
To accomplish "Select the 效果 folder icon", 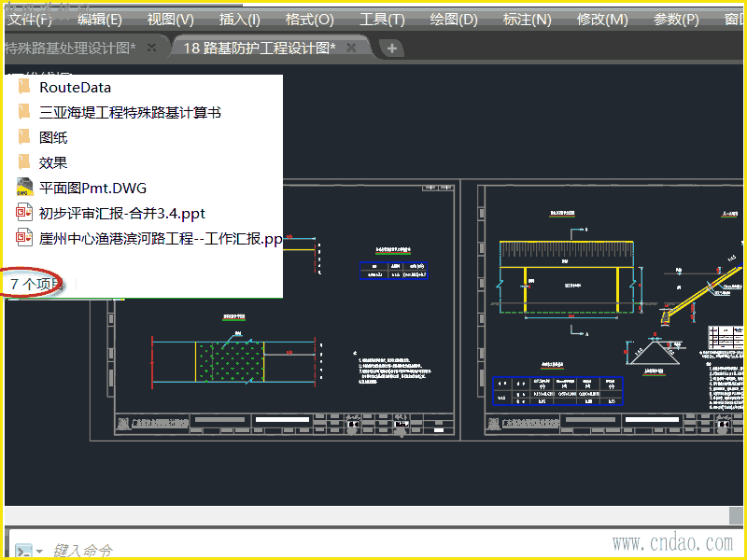I will 24,162.
